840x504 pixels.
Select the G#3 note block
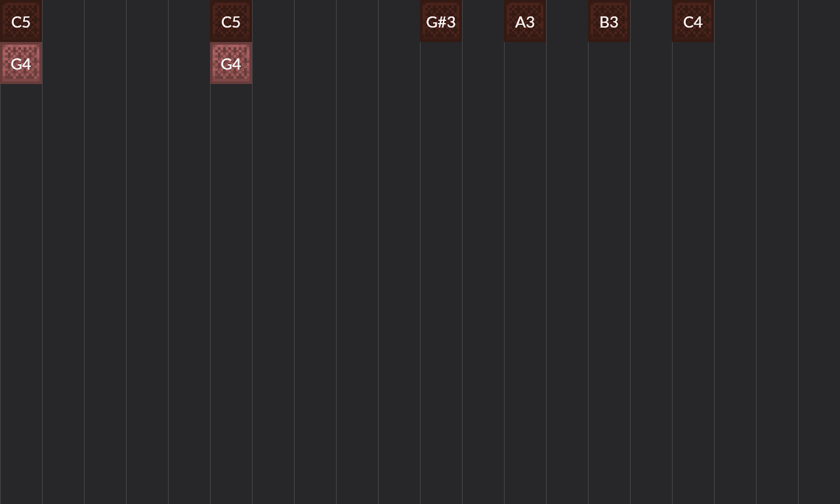[441, 21]
